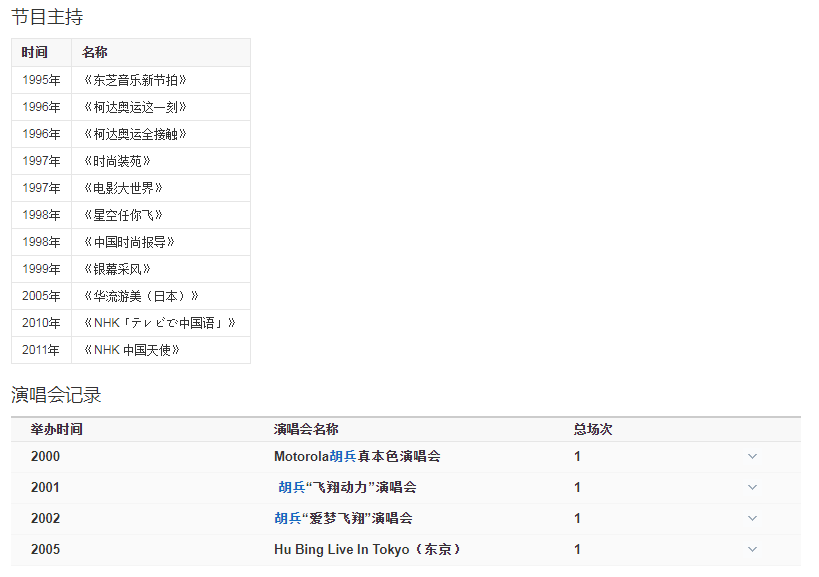Expand the 2000 Motorola concert row chevron
Image resolution: width=819 pixels, height=577 pixels.
(752, 456)
